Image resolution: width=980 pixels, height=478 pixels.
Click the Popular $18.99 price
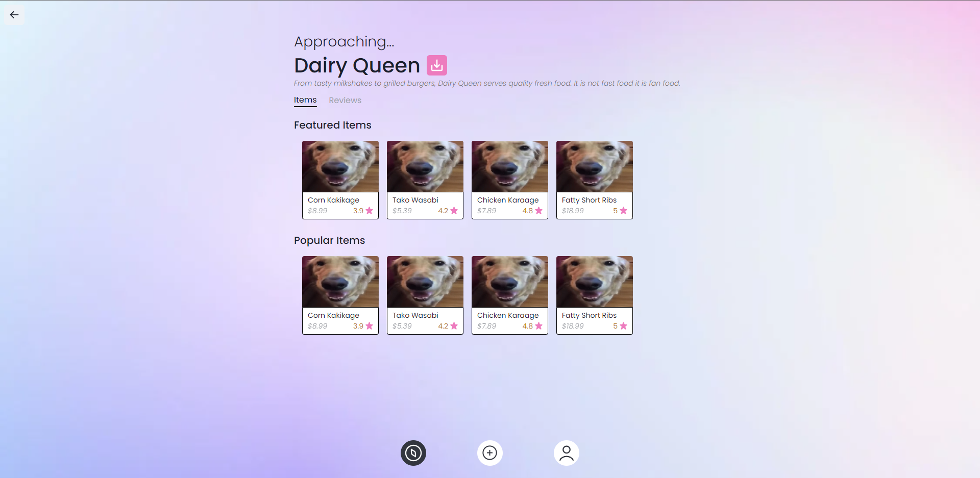(x=573, y=326)
